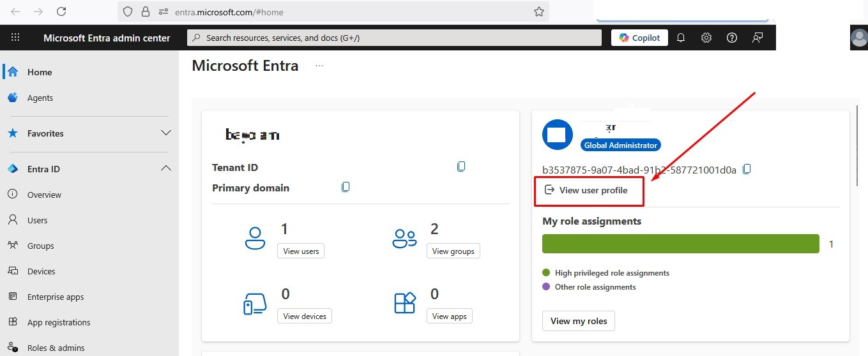
Task: Click the notifications bell icon
Action: pos(681,38)
